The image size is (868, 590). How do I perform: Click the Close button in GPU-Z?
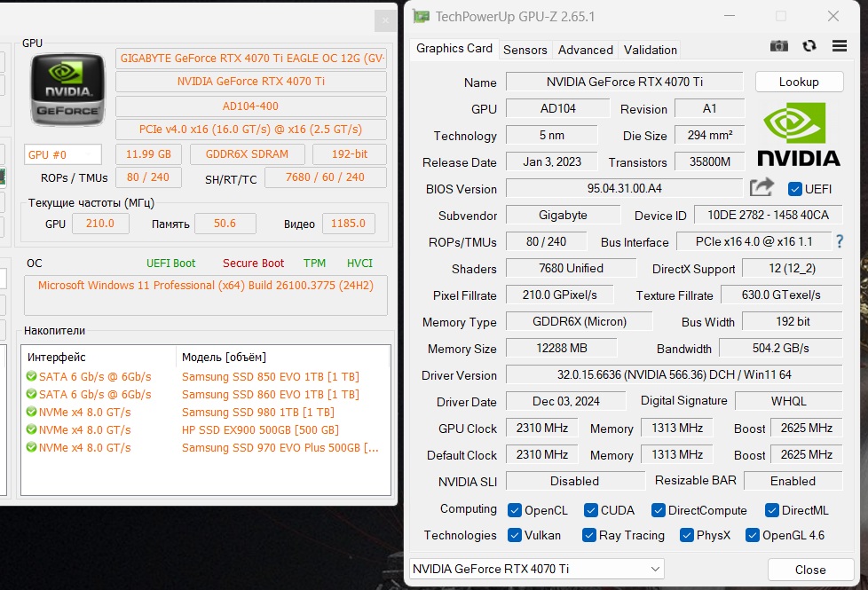[810, 570]
